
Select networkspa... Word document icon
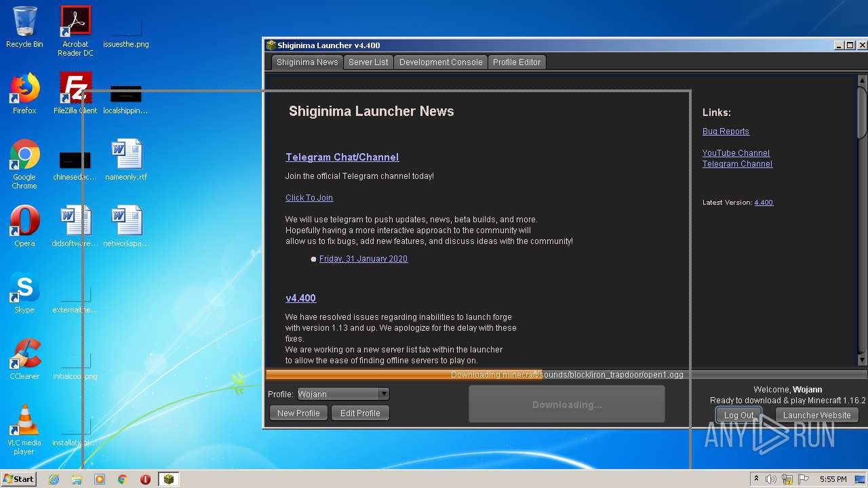click(126, 227)
